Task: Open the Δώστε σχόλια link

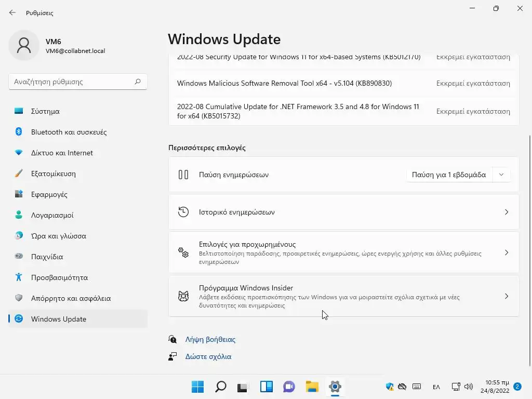Action: pos(208,356)
